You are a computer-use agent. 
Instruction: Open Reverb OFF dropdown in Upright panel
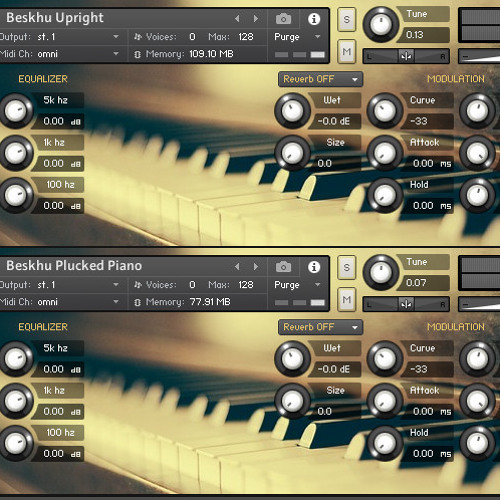click(320, 79)
